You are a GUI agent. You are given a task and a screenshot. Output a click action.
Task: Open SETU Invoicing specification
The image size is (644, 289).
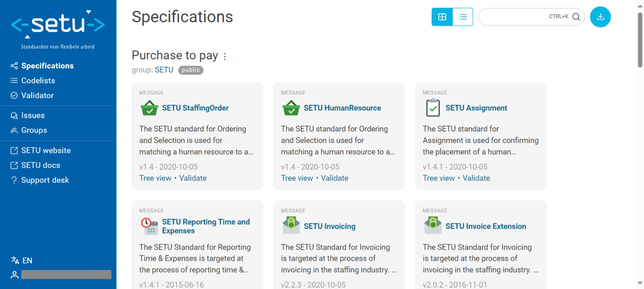329,226
